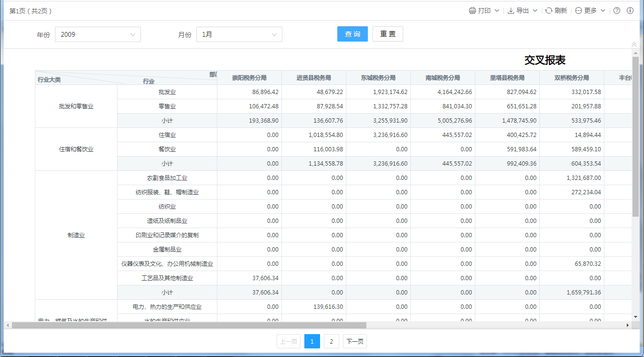Screen dimensions: 644x357
Task: Click the info circle icon
Action: 630,10
